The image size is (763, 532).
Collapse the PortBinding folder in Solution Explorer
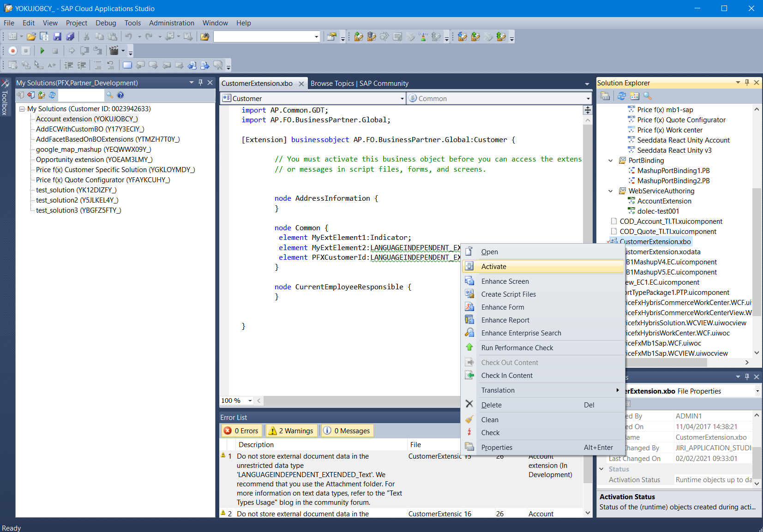tap(610, 161)
